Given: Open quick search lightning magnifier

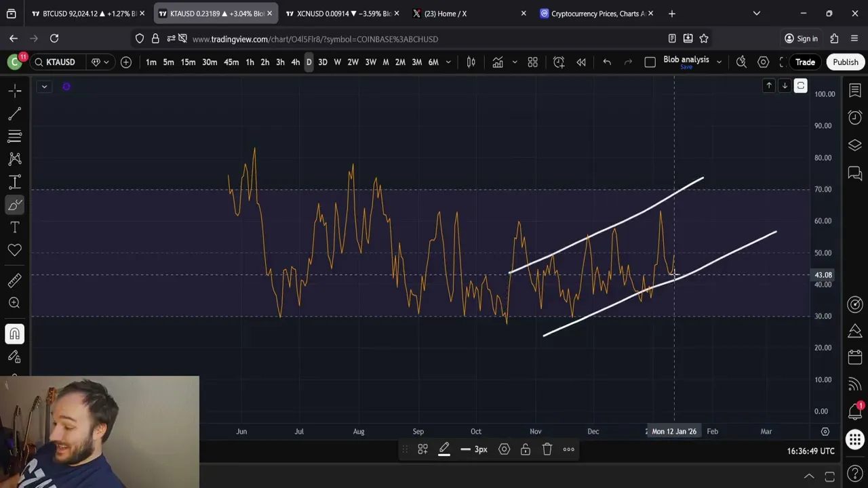Looking at the screenshot, I should coord(741,62).
